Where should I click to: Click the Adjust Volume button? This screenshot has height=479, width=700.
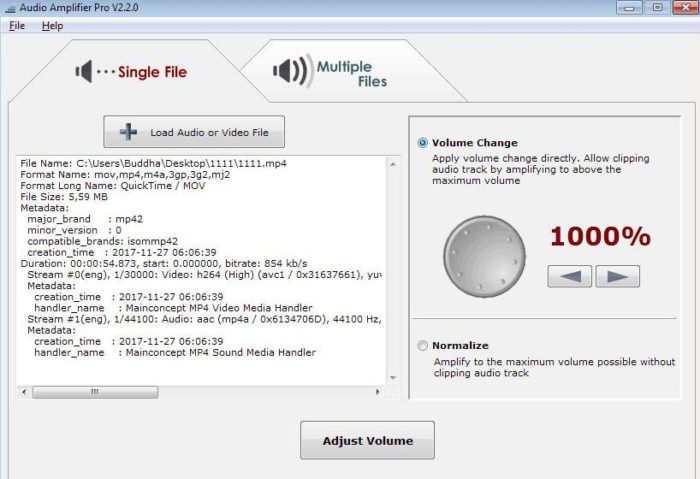coord(368,441)
